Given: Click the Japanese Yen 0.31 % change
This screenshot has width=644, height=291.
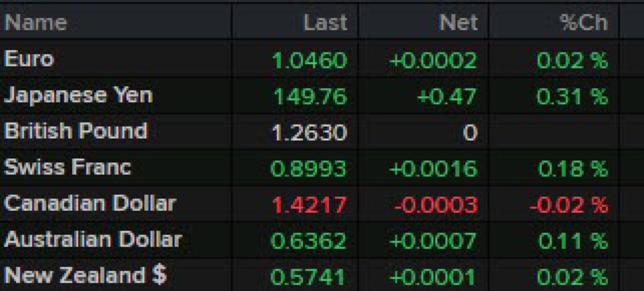Looking at the screenshot, I should tap(571, 97).
